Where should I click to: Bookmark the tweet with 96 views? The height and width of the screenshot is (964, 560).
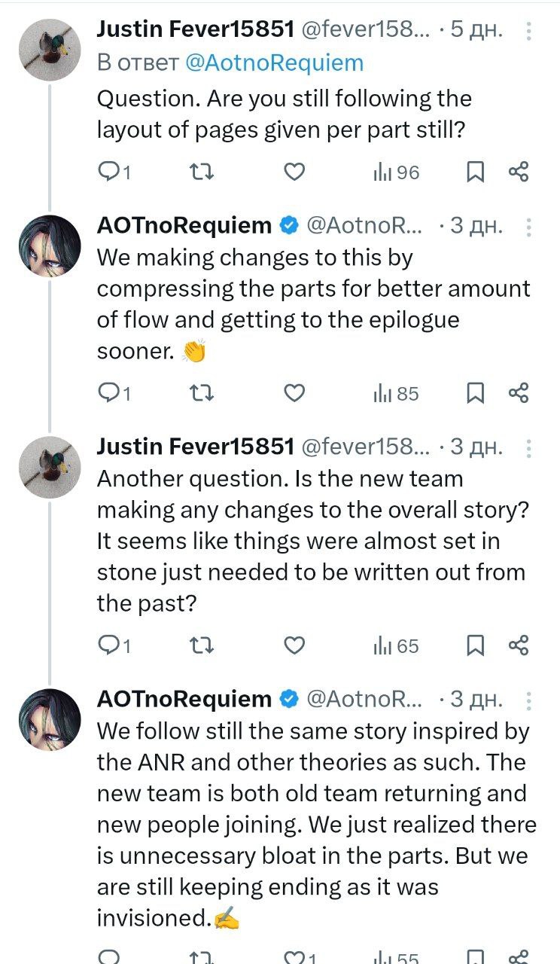click(x=475, y=172)
